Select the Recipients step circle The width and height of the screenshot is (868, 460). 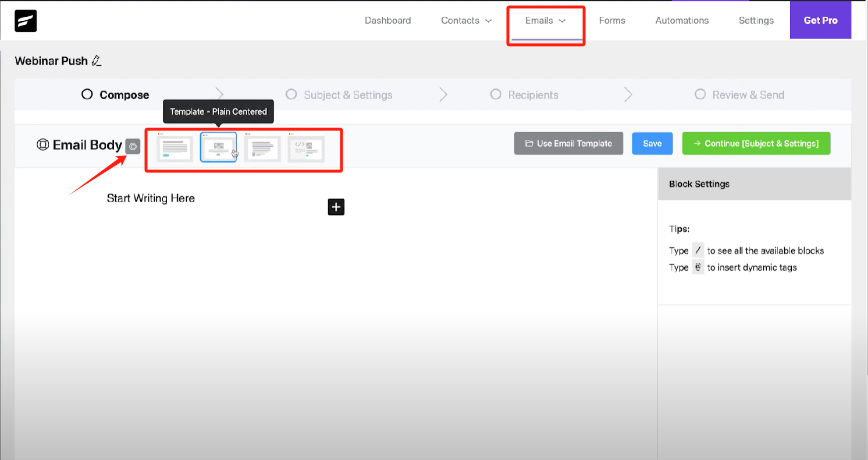[x=496, y=94]
